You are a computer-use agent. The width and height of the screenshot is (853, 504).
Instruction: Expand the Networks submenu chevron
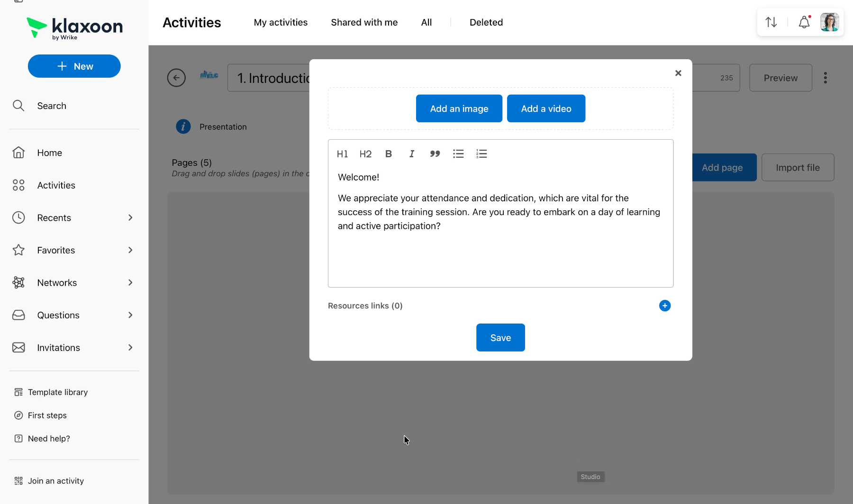tap(130, 283)
